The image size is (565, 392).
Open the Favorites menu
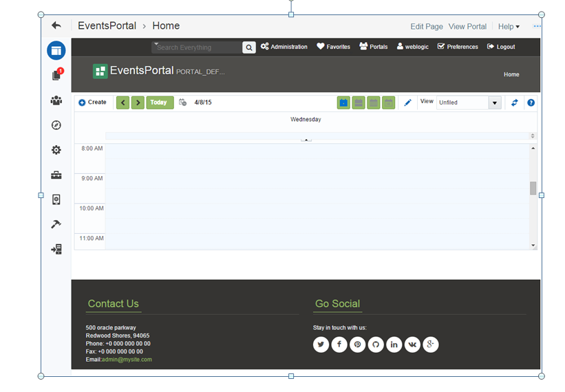(333, 47)
